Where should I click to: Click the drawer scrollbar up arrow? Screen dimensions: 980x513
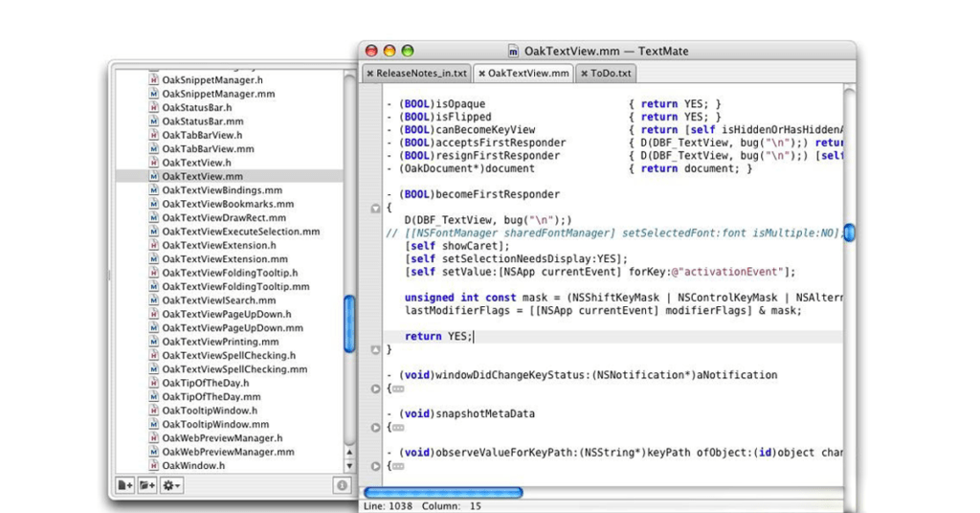(349, 453)
